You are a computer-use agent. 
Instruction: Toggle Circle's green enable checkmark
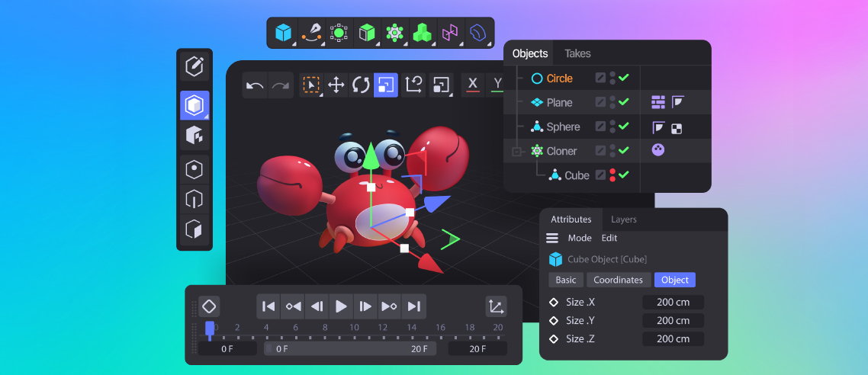pyautogui.click(x=624, y=78)
